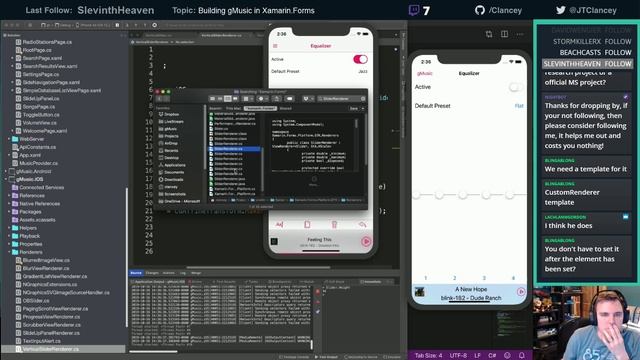Click plus button in Finder search bar
The width and height of the screenshot is (640, 360).
coord(363,108)
